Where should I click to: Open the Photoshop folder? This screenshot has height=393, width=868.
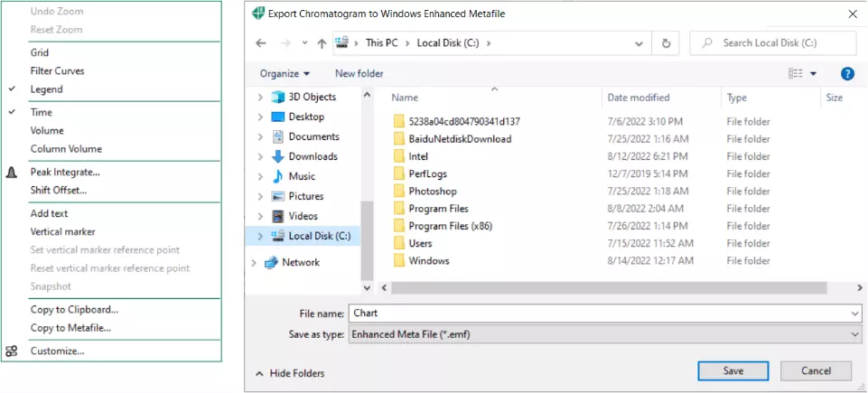433,192
